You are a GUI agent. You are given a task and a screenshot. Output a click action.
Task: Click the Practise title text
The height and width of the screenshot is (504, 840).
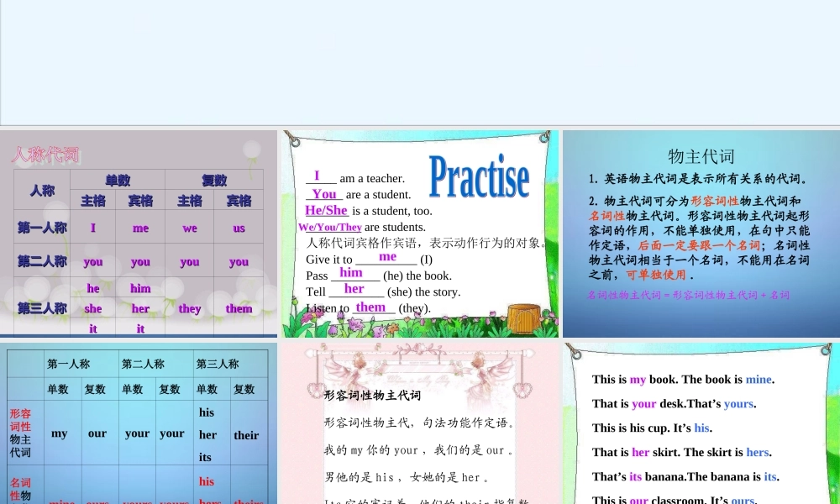pos(479,178)
